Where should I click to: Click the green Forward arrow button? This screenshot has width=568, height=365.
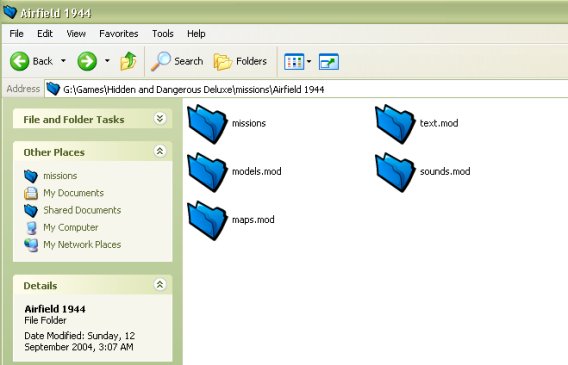click(x=87, y=61)
